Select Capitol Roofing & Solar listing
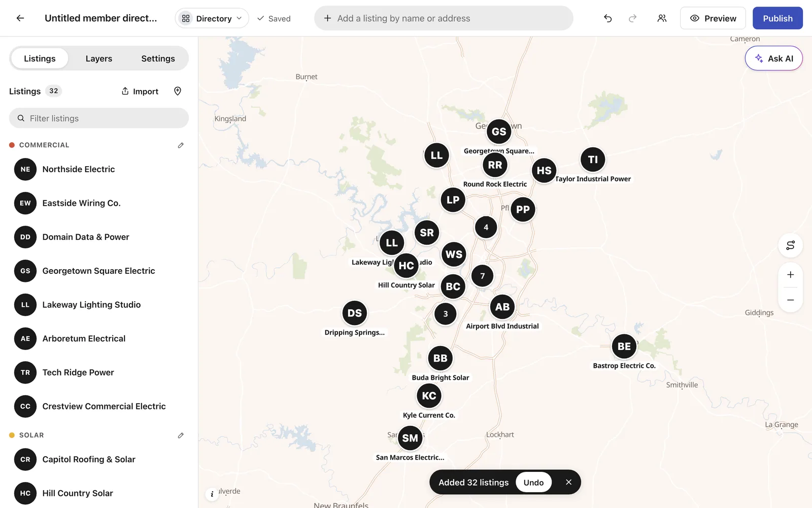This screenshot has height=508, width=812. pos(99,459)
